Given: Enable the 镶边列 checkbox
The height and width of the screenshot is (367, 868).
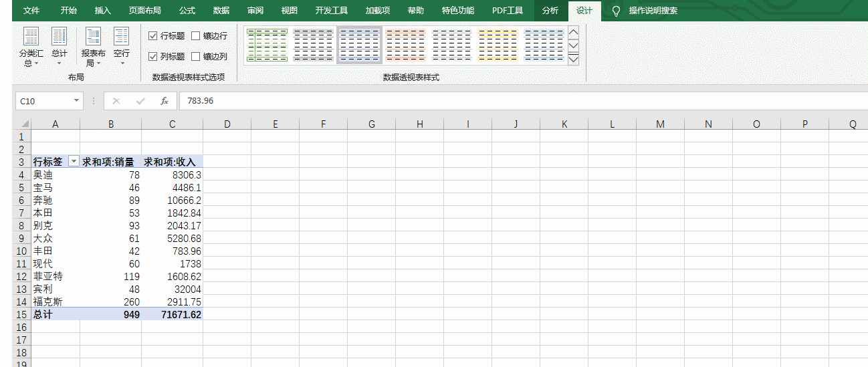Looking at the screenshot, I should [196, 57].
